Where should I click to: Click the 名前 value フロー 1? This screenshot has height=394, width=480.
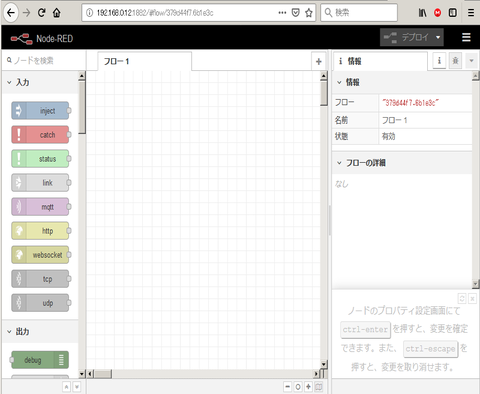[395, 120]
